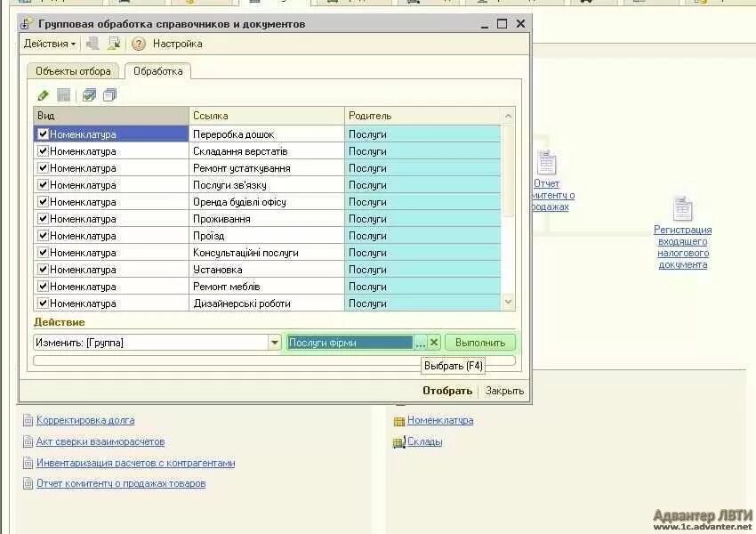The height and width of the screenshot is (534, 756).
Task: Click the restore settings toolbar icon
Action: point(92,44)
